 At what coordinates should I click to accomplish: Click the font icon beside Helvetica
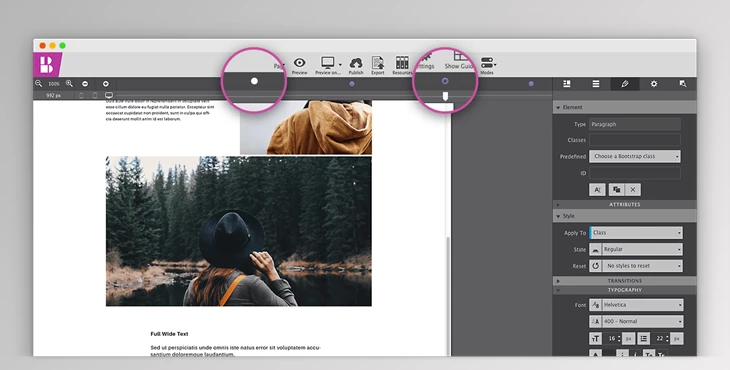(595, 305)
